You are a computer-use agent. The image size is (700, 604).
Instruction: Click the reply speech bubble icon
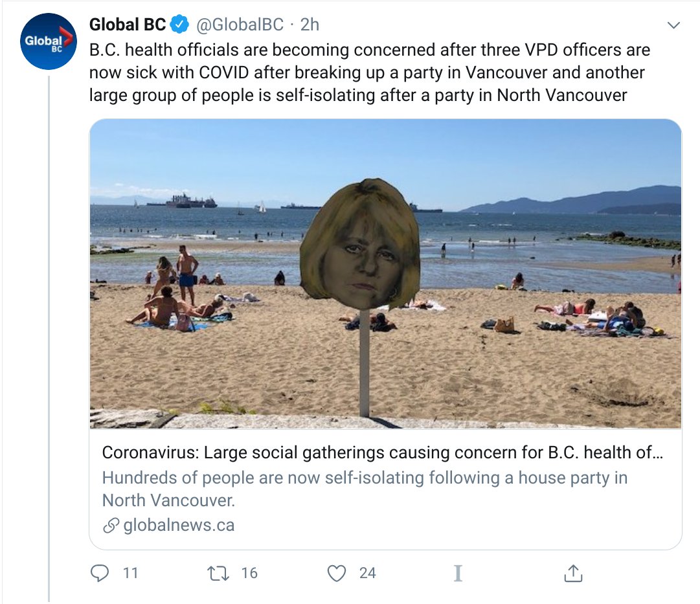(100, 573)
